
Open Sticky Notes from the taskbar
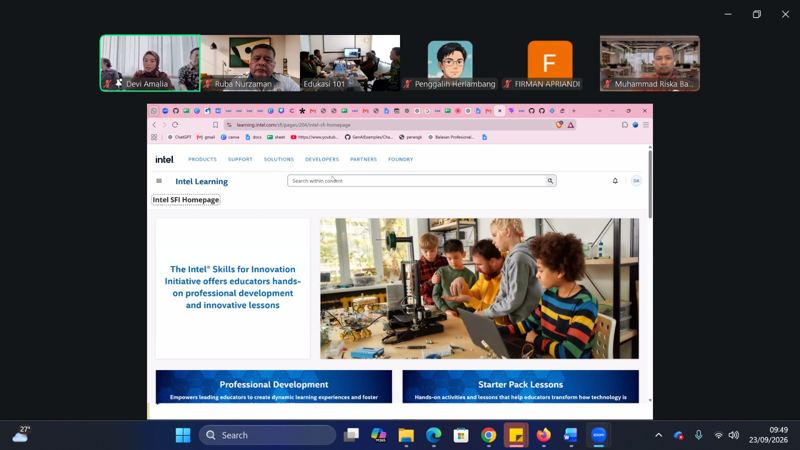pyautogui.click(x=516, y=435)
